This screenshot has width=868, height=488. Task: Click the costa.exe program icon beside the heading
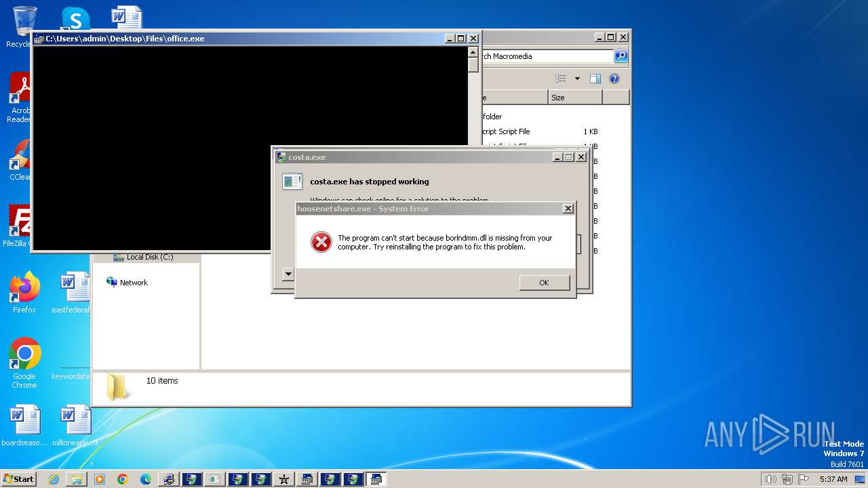(x=292, y=181)
